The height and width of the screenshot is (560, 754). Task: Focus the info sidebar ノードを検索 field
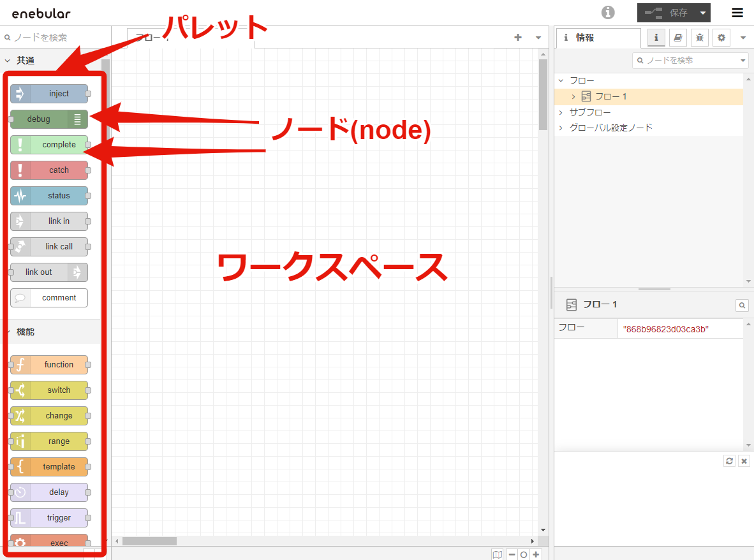click(690, 61)
